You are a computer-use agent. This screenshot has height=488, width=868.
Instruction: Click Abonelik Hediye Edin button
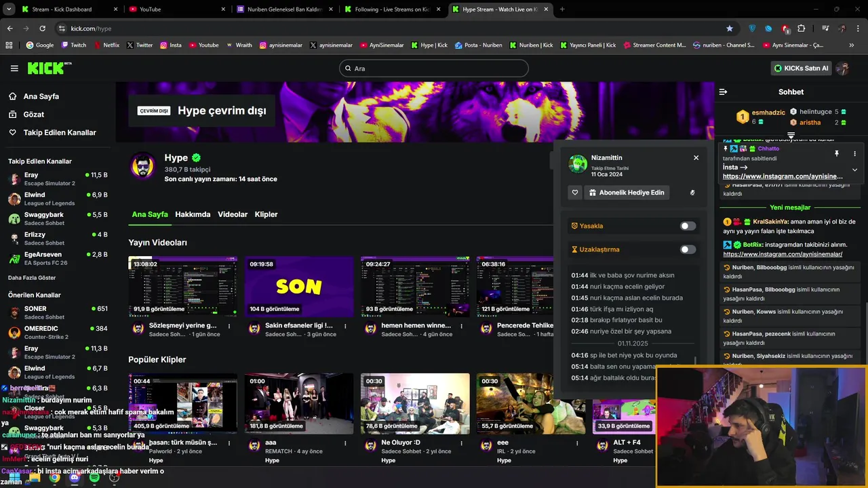point(627,192)
